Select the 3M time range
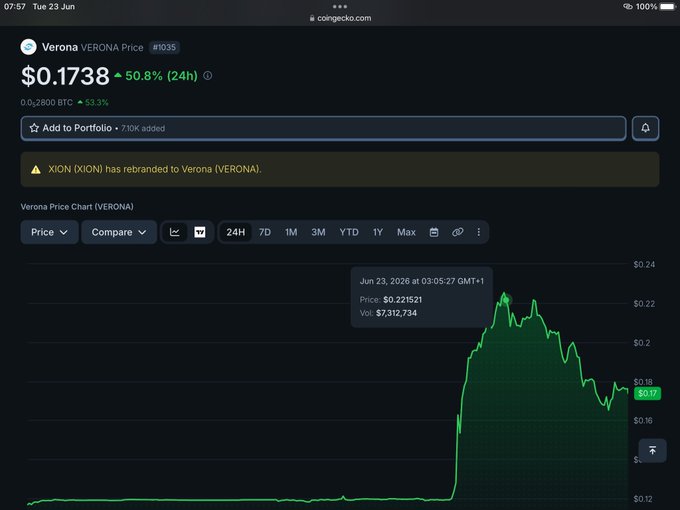680x510 pixels. [x=318, y=232]
